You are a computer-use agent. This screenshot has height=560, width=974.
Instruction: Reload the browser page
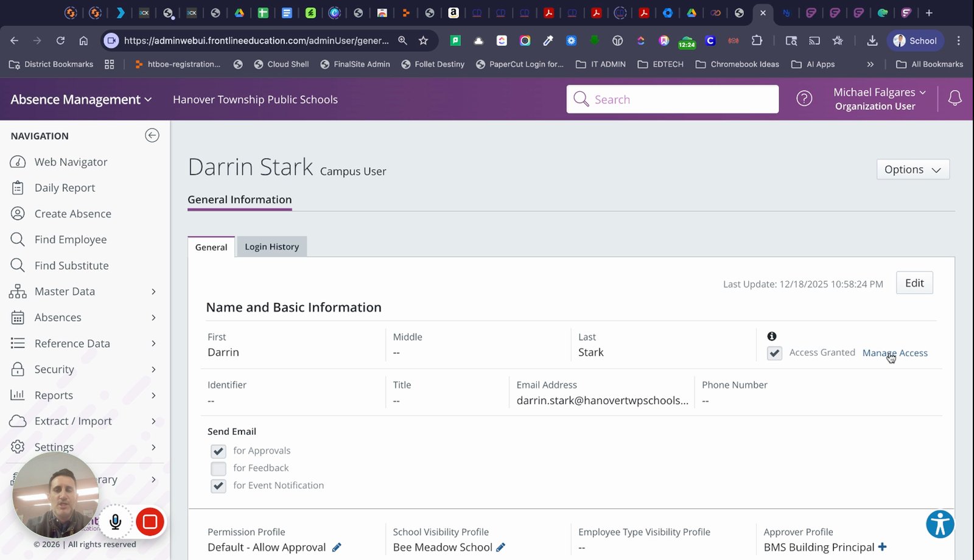click(x=60, y=41)
